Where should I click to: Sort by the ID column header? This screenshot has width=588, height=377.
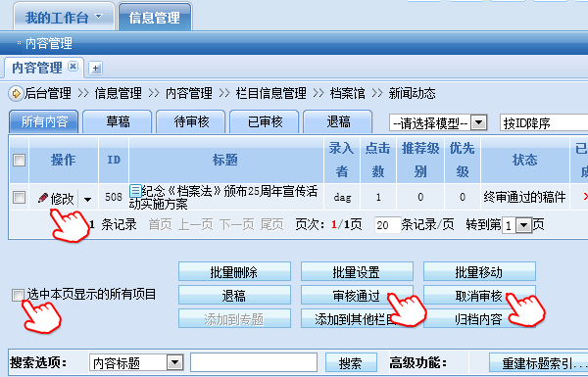point(114,160)
